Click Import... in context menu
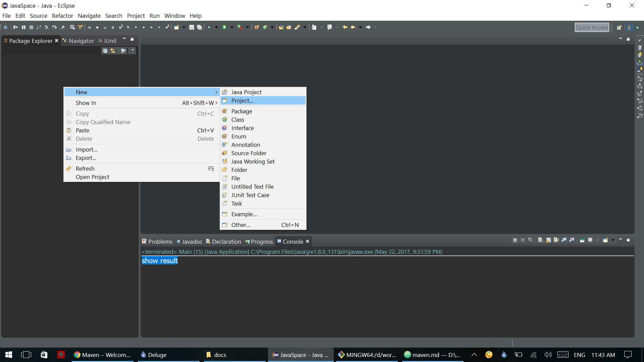 tap(142, 149)
